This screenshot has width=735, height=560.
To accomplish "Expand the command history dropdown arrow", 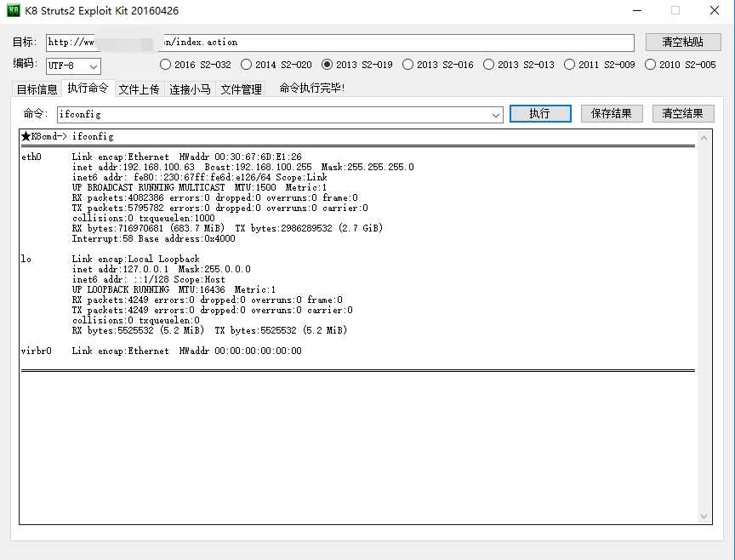I will pyautogui.click(x=495, y=115).
